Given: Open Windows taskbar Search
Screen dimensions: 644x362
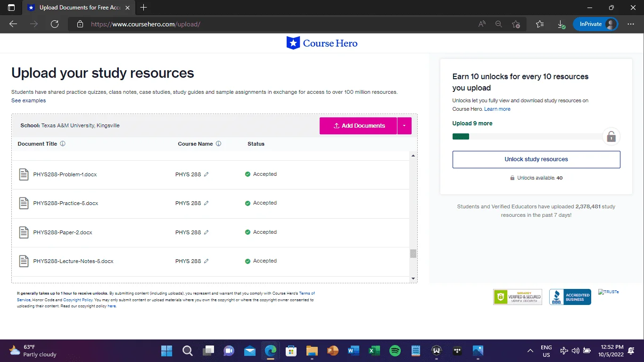Looking at the screenshot, I should (x=188, y=351).
